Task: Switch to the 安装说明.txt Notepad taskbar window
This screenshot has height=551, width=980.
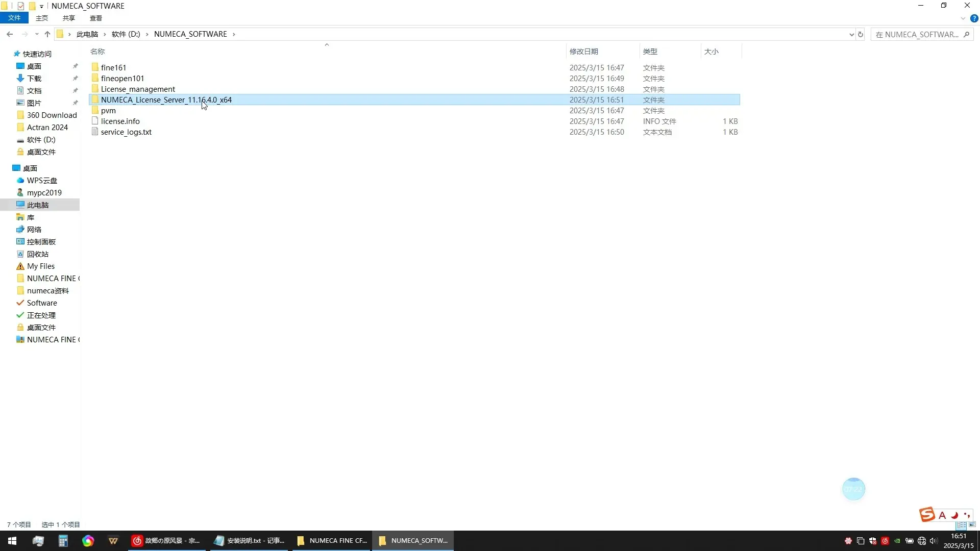Action: coord(250,541)
